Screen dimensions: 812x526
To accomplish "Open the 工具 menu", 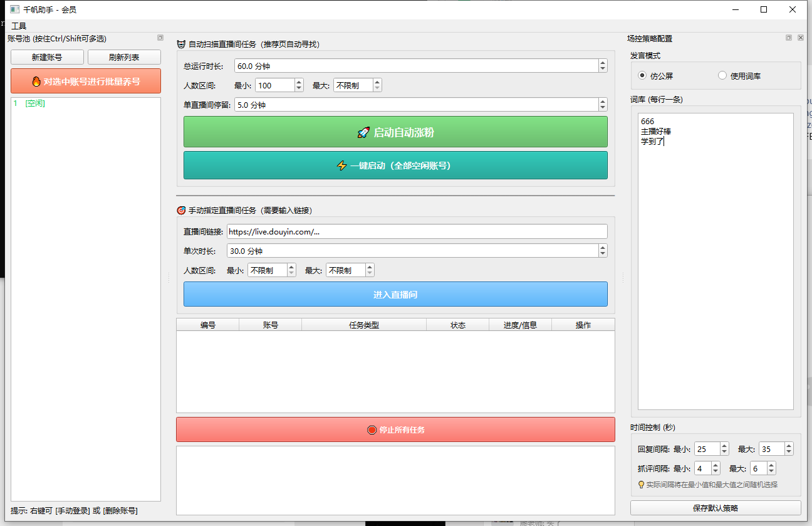I will [x=19, y=26].
